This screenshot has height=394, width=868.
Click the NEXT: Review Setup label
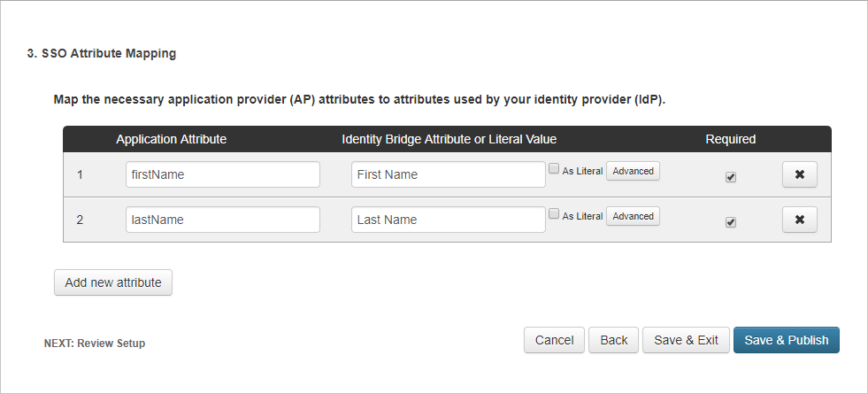pos(95,344)
